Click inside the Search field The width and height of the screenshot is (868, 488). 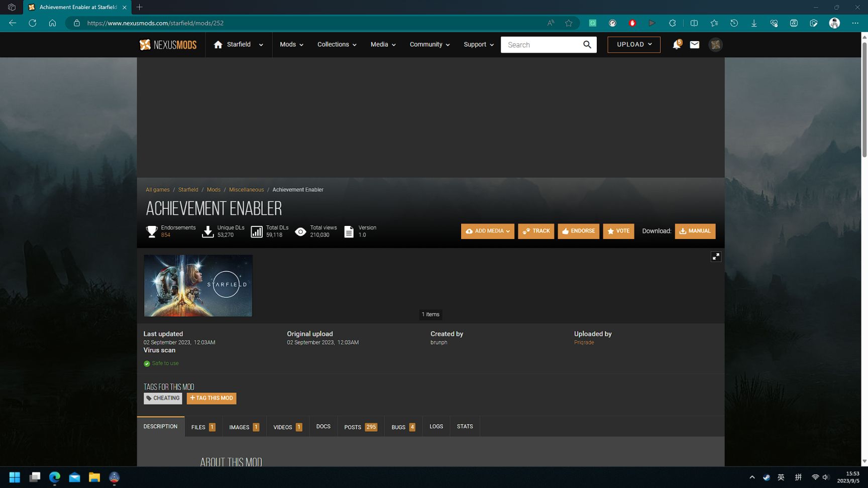[541, 45]
